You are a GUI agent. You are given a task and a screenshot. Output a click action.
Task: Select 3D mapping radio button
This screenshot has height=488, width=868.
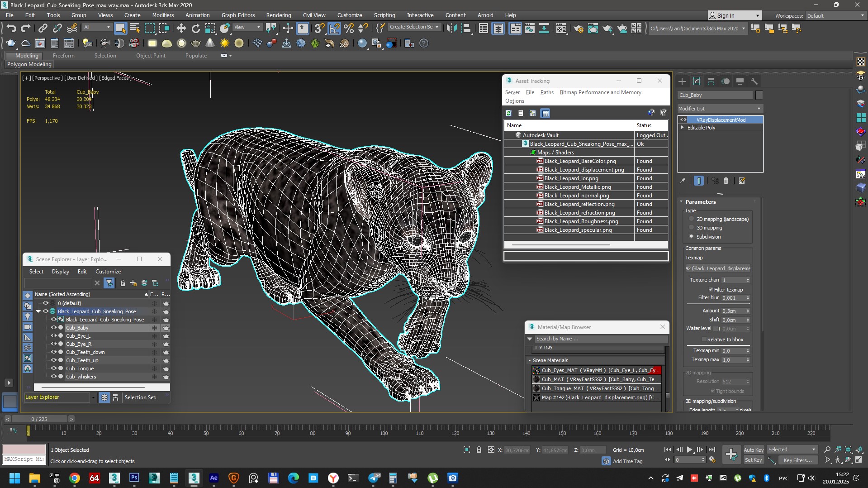click(691, 228)
